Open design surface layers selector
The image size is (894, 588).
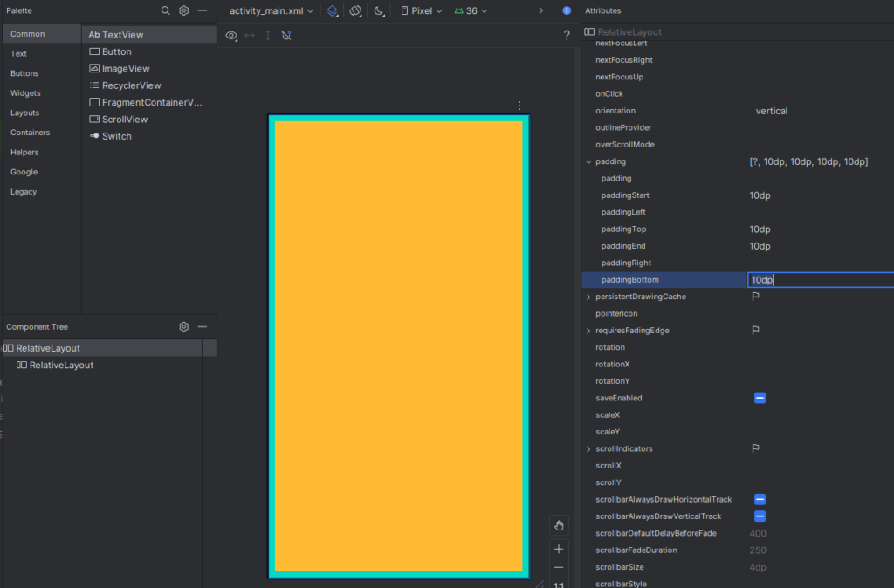[x=333, y=10]
